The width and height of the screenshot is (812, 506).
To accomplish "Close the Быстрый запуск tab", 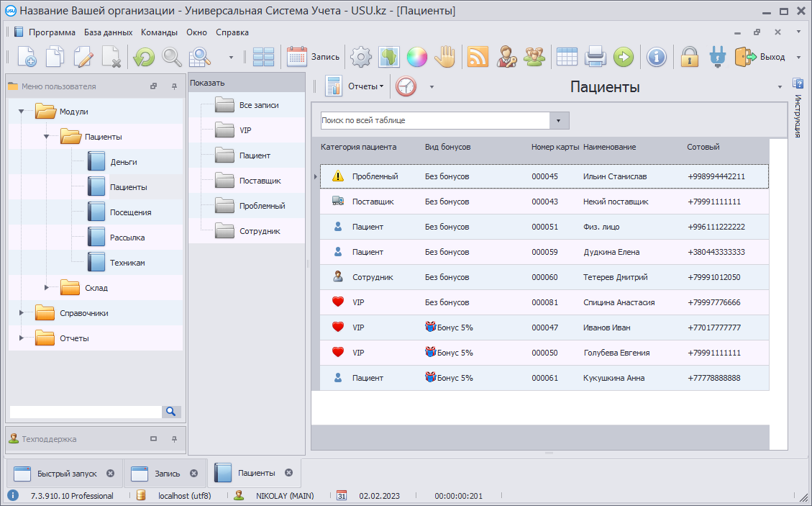I will click(110, 473).
